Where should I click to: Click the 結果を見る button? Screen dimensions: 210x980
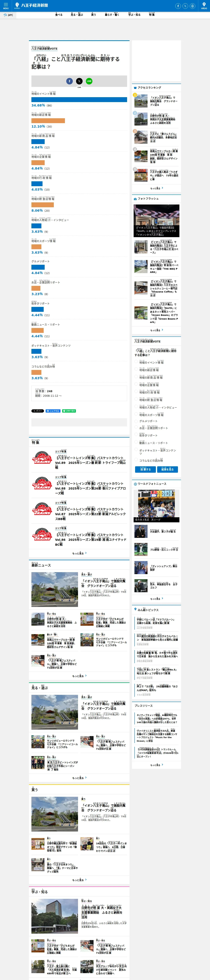(x=167, y=469)
